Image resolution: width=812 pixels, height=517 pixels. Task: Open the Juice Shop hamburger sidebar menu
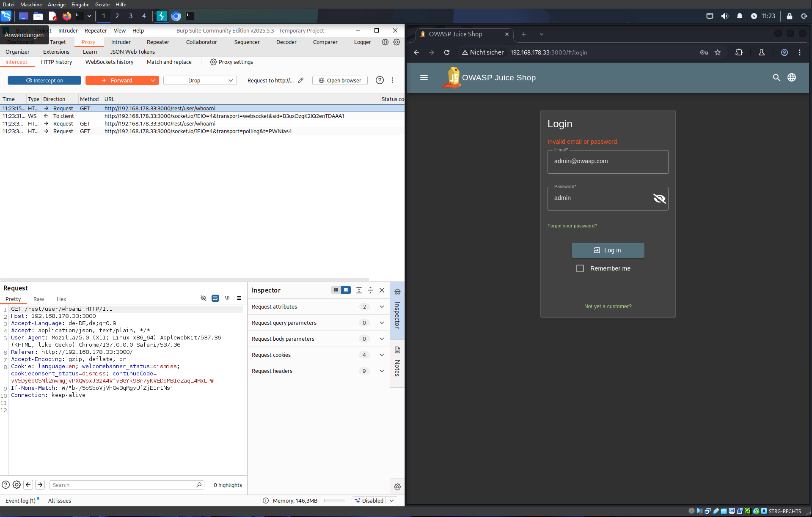click(x=424, y=78)
